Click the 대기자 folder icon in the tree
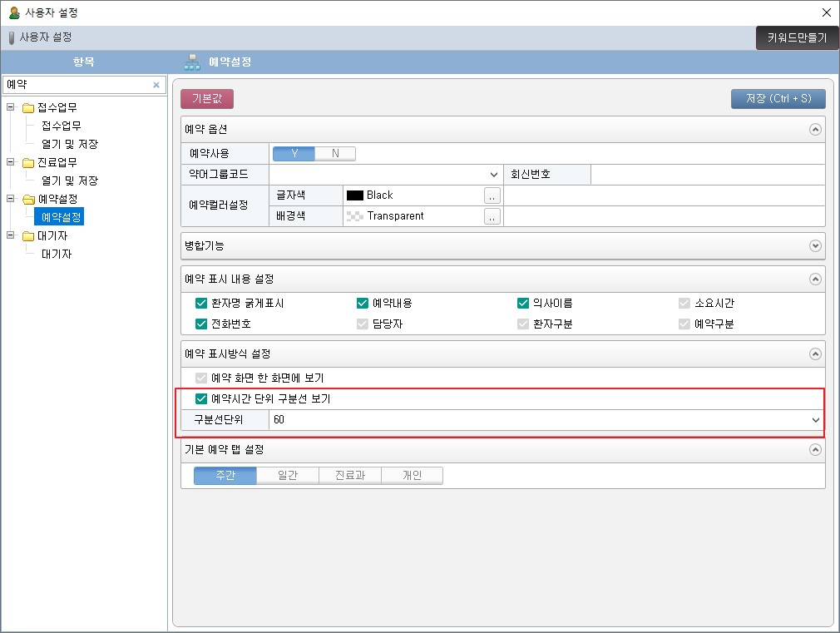This screenshot has width=840, height=633. tap(28, 236)
